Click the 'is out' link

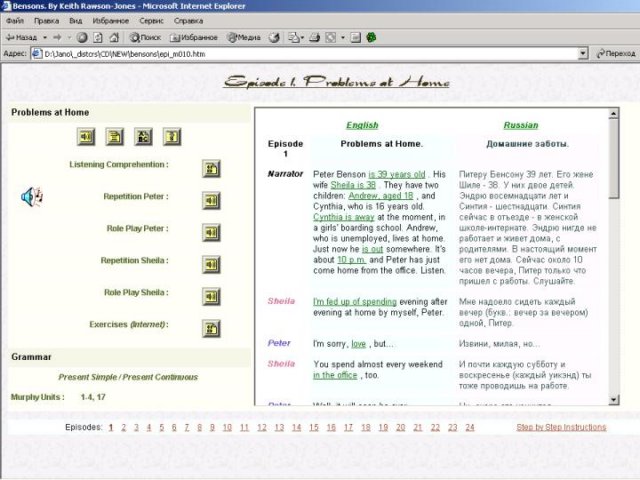coord(372,249)
